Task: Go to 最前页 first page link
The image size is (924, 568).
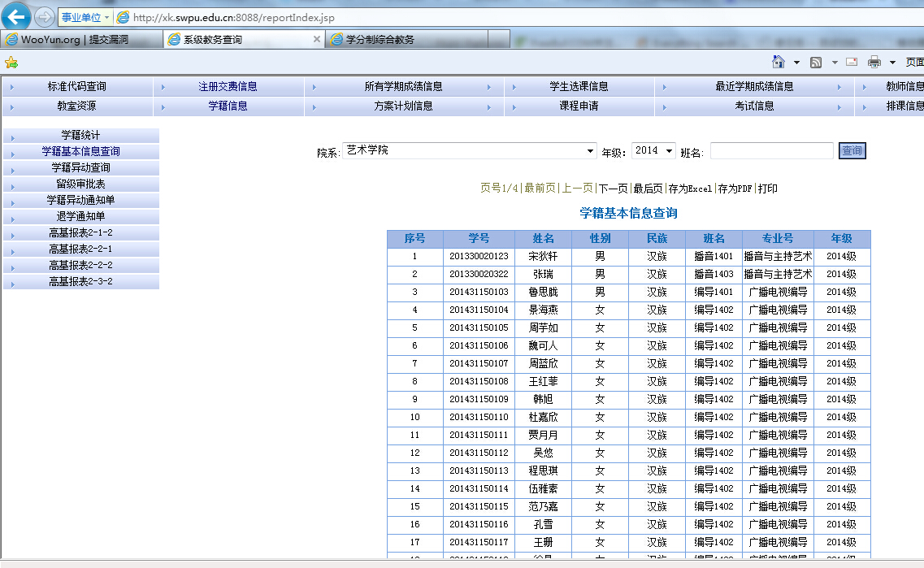Action: [540, 189]
